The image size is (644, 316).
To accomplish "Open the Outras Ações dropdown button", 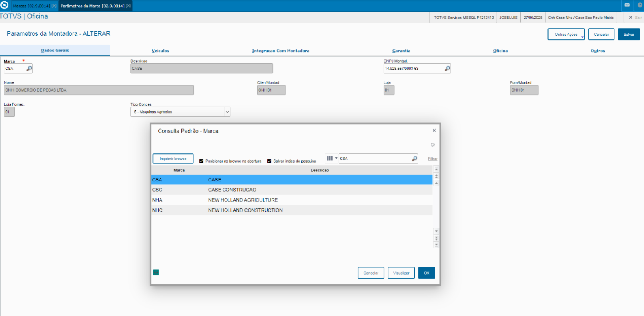I will [x=566, y=35].
